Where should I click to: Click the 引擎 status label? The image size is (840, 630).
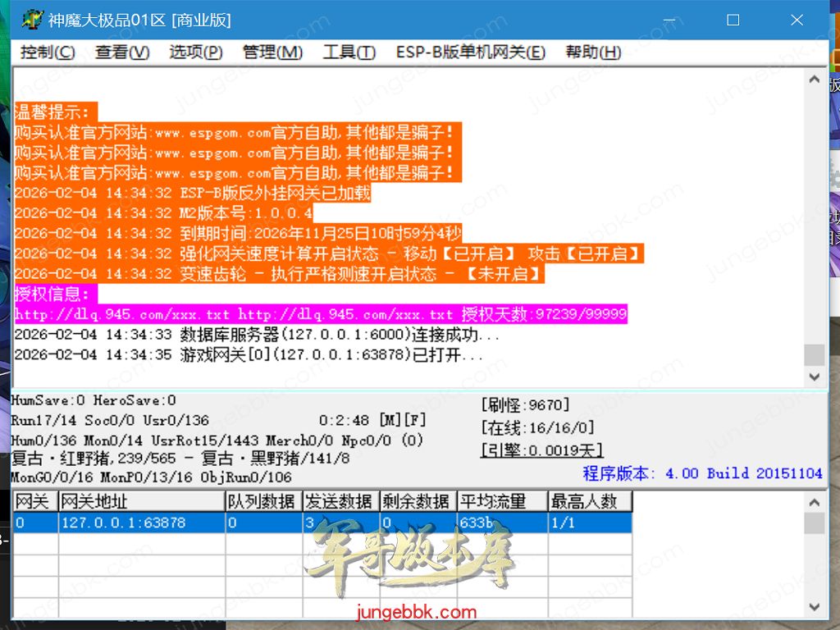coord(541,450)
